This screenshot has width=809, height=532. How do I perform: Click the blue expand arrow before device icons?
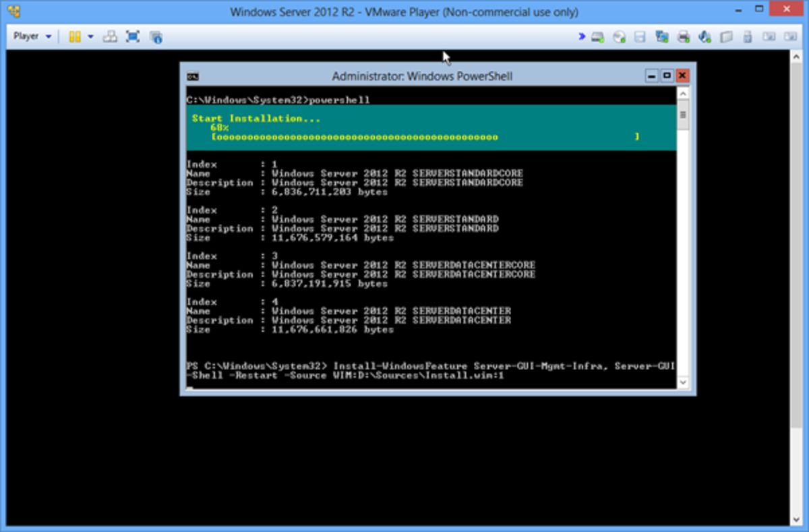[x=581, y=36]
